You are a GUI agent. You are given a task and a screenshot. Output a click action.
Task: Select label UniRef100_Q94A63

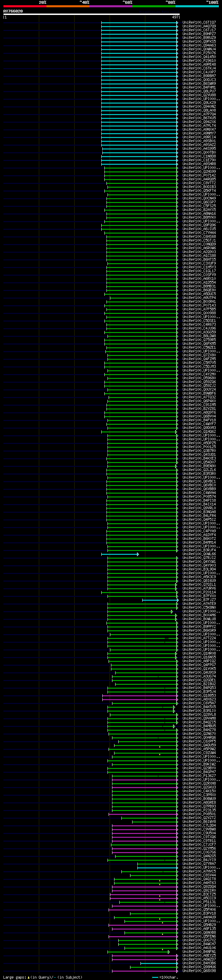[x=199, y=45]
